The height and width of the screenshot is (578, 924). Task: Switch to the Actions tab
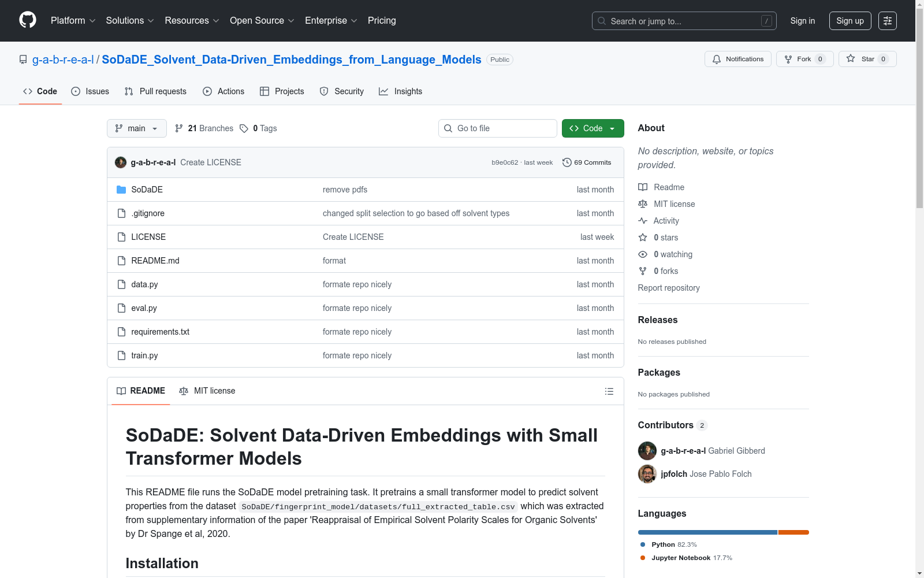pos(223,91)
